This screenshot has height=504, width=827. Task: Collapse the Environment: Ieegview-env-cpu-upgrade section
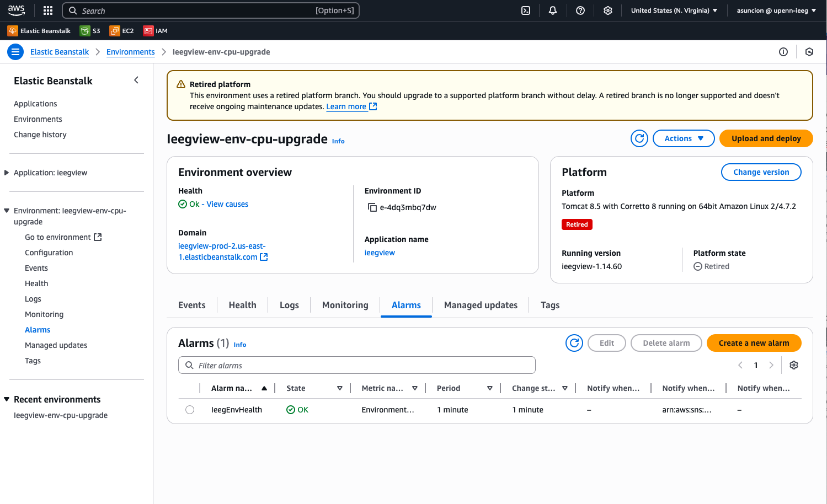(7, 211)
